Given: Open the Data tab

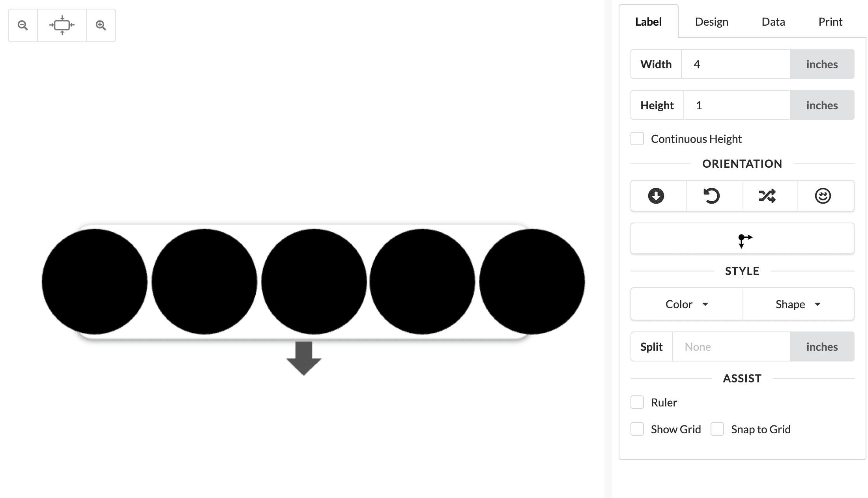Looking at the screenshot, I should (x=773, y=22).
